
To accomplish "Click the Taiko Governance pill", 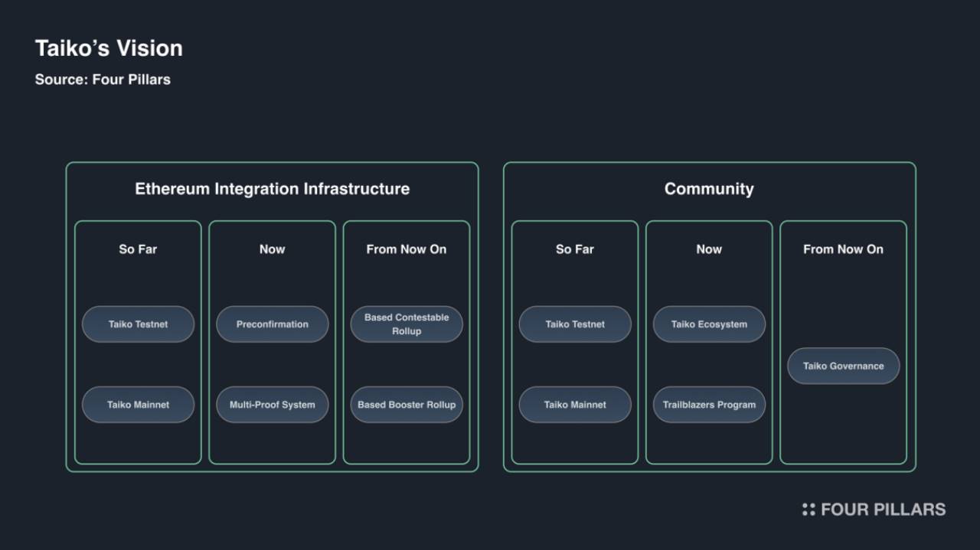I will [843, 366].
